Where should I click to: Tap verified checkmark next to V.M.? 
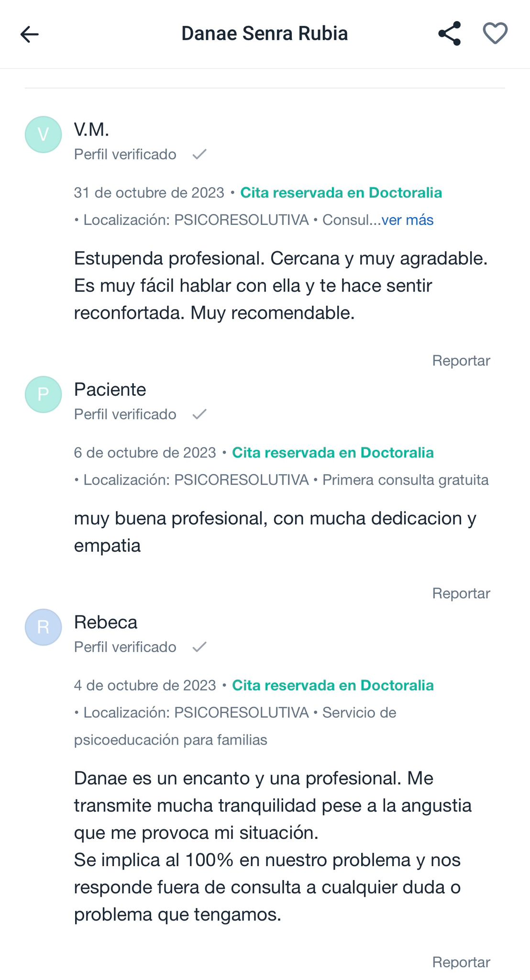pos(199,154)
